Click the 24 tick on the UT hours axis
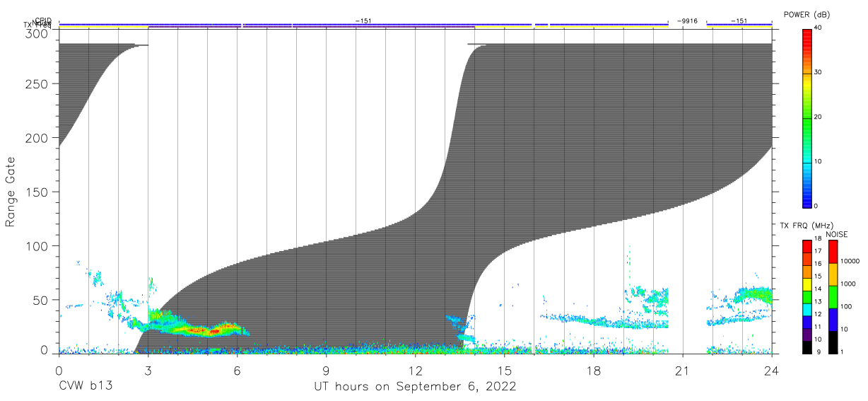The height and width of the screenshot is (401, 868). click(x=771, y=371)
